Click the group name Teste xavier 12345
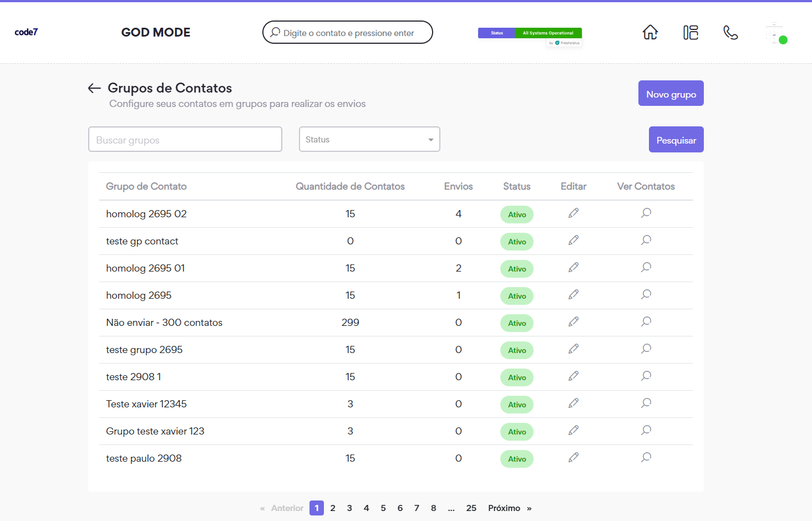The image size is (812, 521). pos(146,404)
